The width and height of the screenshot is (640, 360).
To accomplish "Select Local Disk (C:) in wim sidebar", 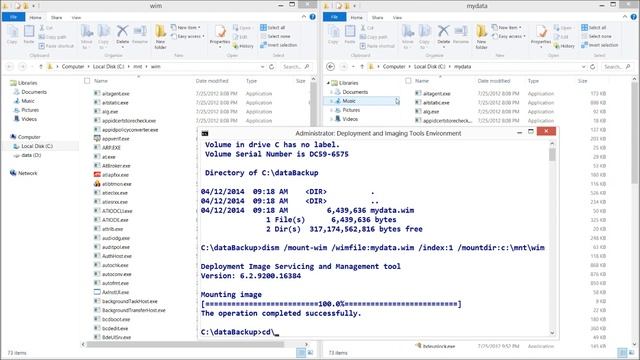I will pyautogui.click(x=37, y=146).
